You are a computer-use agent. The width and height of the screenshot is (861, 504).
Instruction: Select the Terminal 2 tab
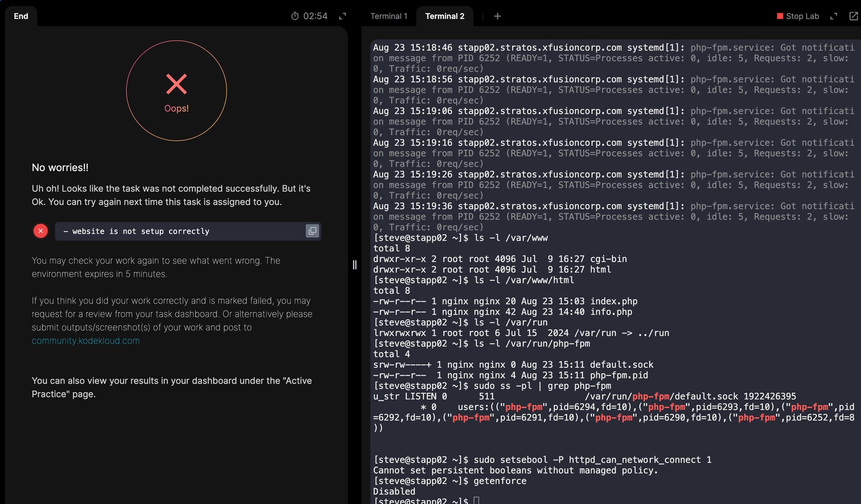coord(444,16)
